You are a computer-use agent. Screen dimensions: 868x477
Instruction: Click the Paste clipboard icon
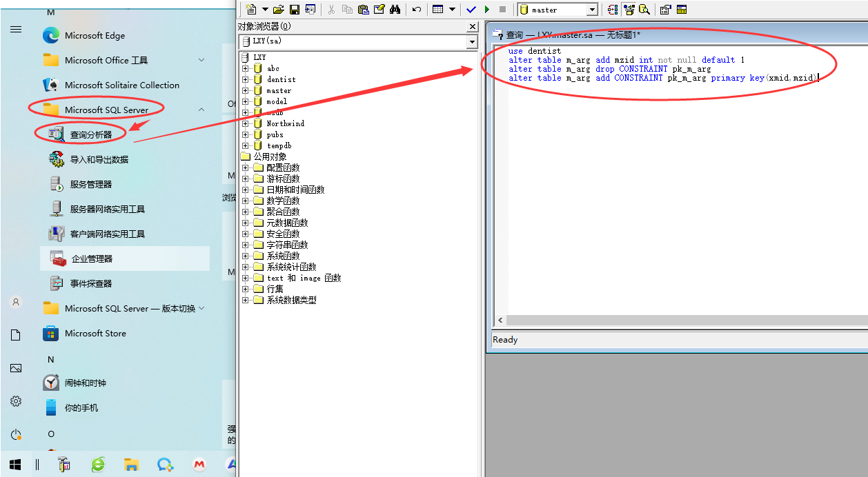click(x=363, y=10)
